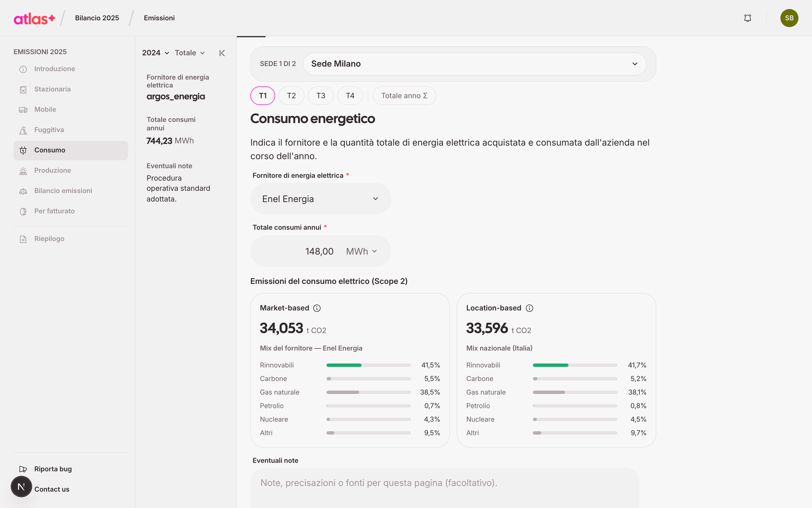Go to Introduzione section
The height and width of the screenshot is (508, 812).
coord(70,69)
